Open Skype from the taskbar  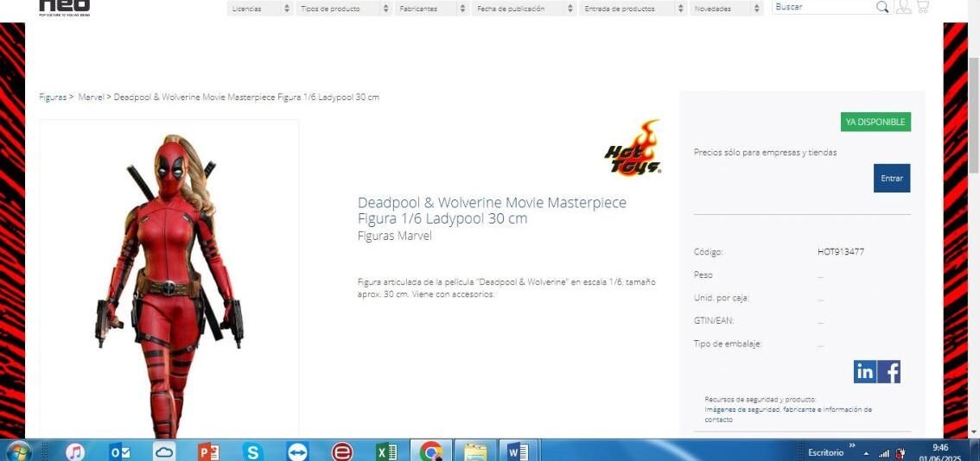coord(252,451)
